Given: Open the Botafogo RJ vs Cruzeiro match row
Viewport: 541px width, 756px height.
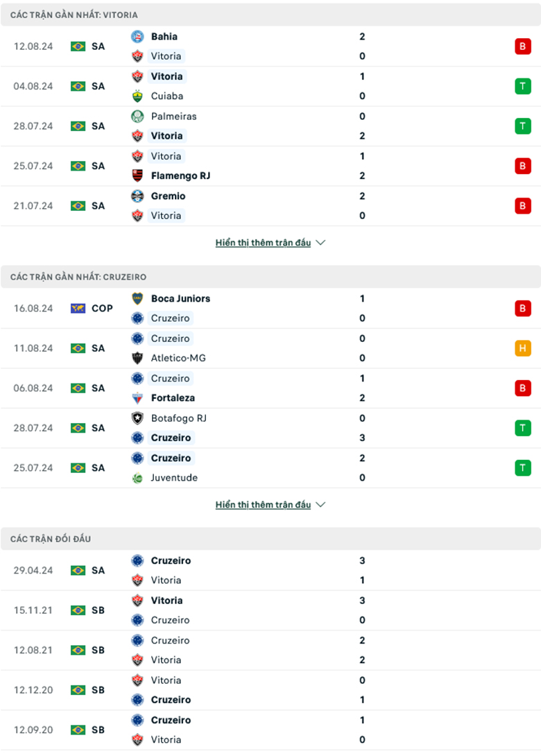Looking at the screenshot, I should coord(270,428).
